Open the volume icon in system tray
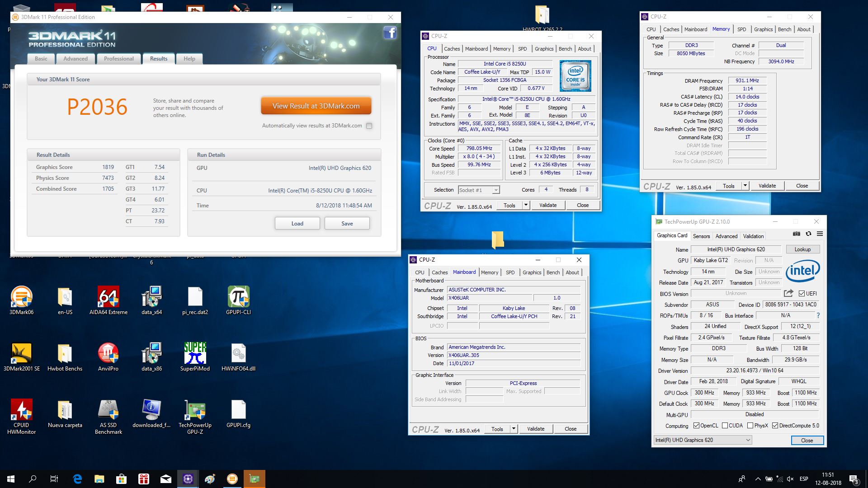 tap(790, 479)
